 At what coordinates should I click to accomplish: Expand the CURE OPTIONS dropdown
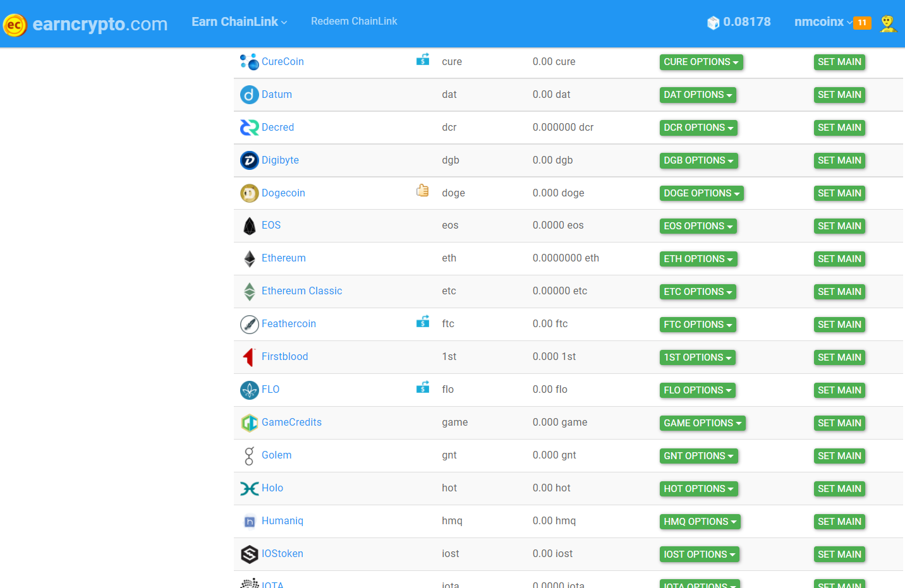pos(701,62)
